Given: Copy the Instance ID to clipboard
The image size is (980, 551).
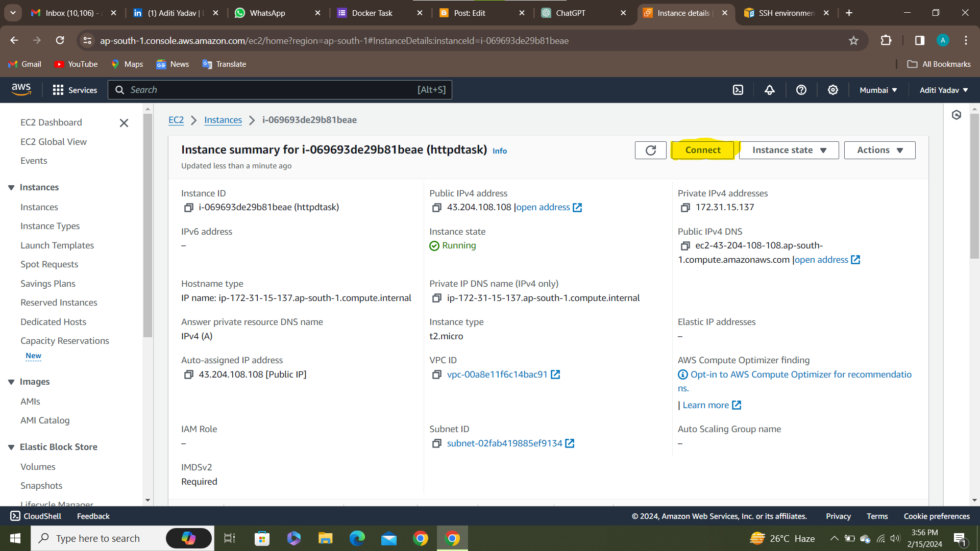Looking at the screenshot, I should (188, 208).
